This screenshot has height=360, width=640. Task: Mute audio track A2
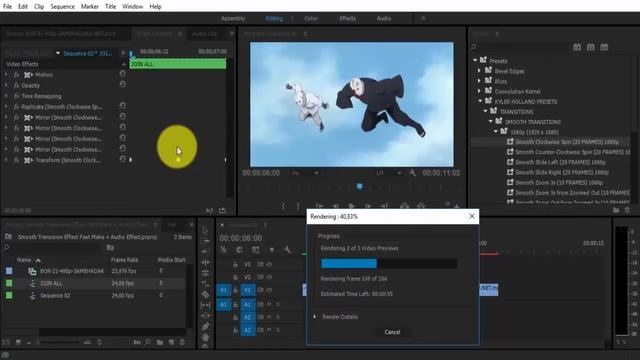[269, 317]
